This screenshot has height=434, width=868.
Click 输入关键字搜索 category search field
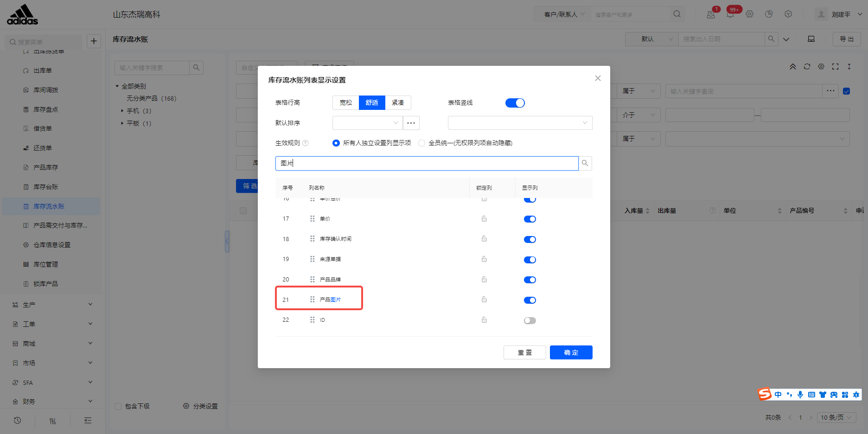click(x=152, y=68)
